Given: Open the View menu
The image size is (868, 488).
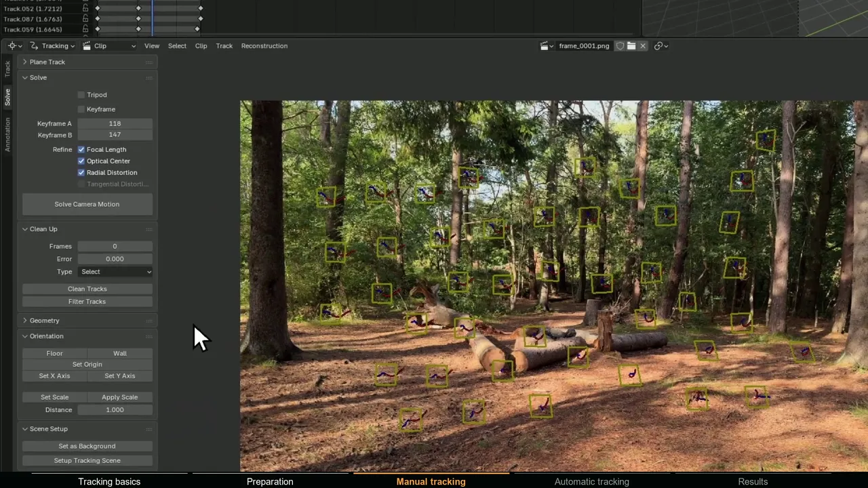Looking at the screenshot, I should tap(152, 46).
